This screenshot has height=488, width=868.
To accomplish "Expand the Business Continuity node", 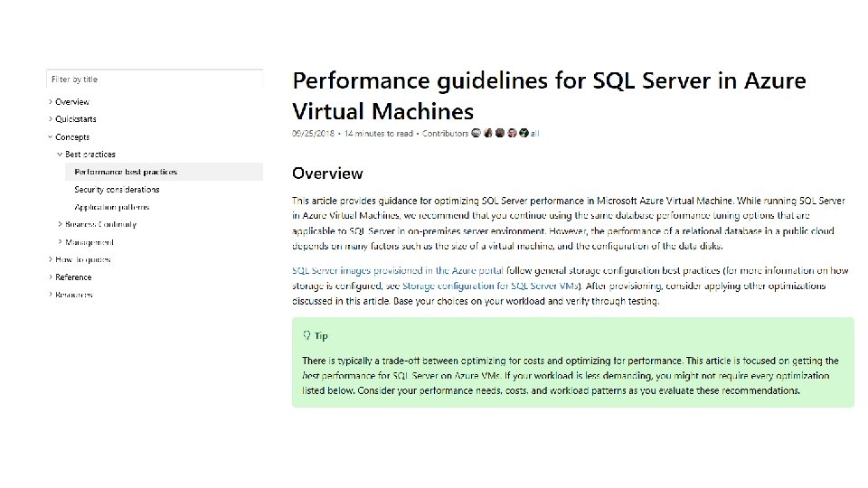I will click(60, 224).
